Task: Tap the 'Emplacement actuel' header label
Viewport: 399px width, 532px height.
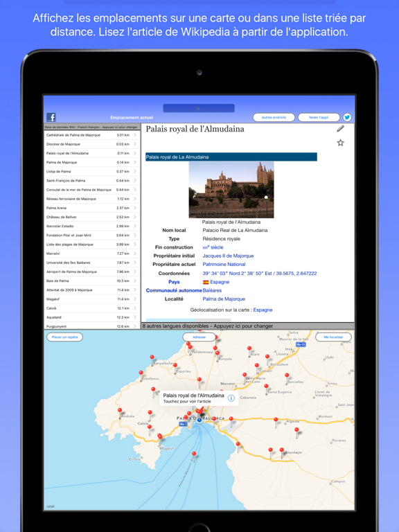Action: (x=132, y=117)
